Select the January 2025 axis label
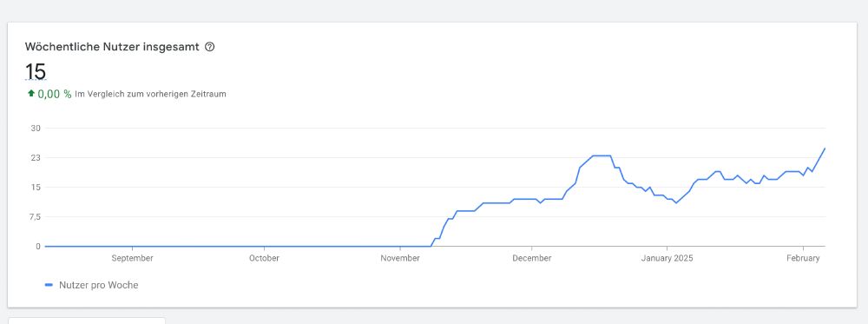The height and width of the screenshot is (324, 868). [x=667, y=258]
